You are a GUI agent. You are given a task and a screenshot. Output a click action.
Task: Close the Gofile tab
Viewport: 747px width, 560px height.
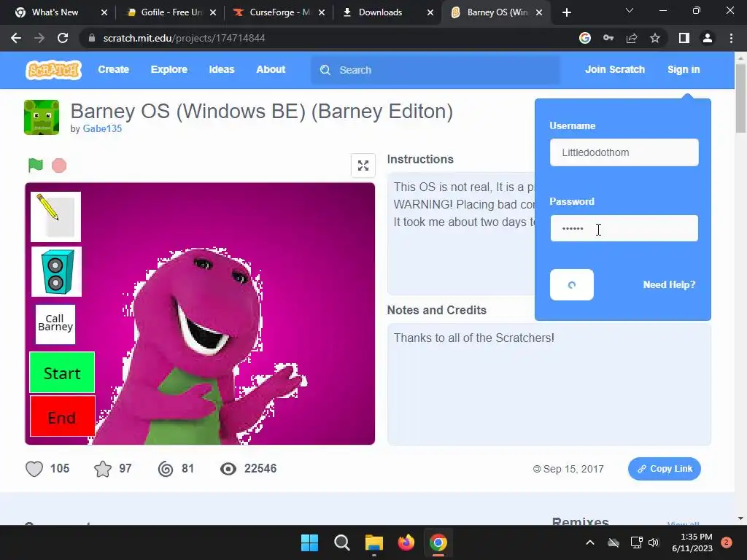click(x=213, y=12)
